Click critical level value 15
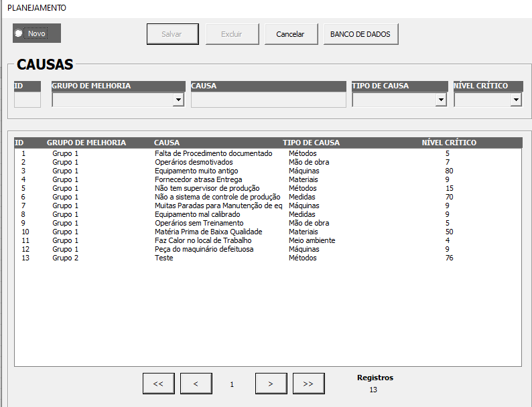Viewport: 532px width, 407px height. click(449, 188)
